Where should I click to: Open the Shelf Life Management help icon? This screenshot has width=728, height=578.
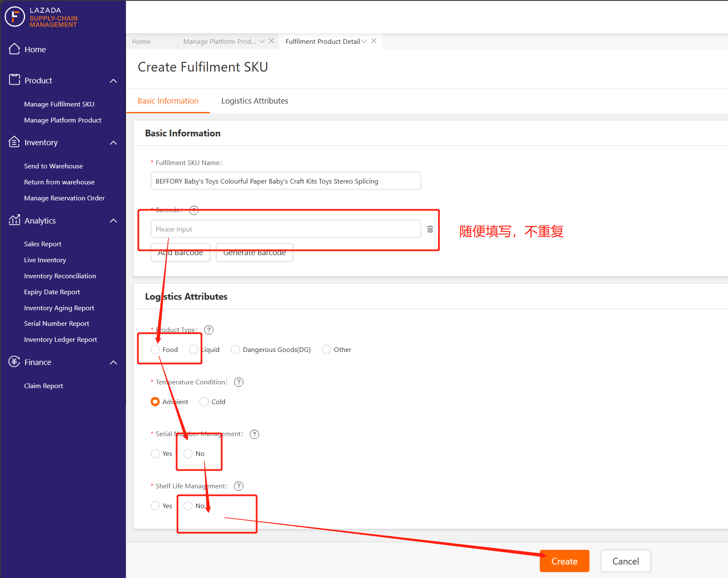(x=239, y=486)
